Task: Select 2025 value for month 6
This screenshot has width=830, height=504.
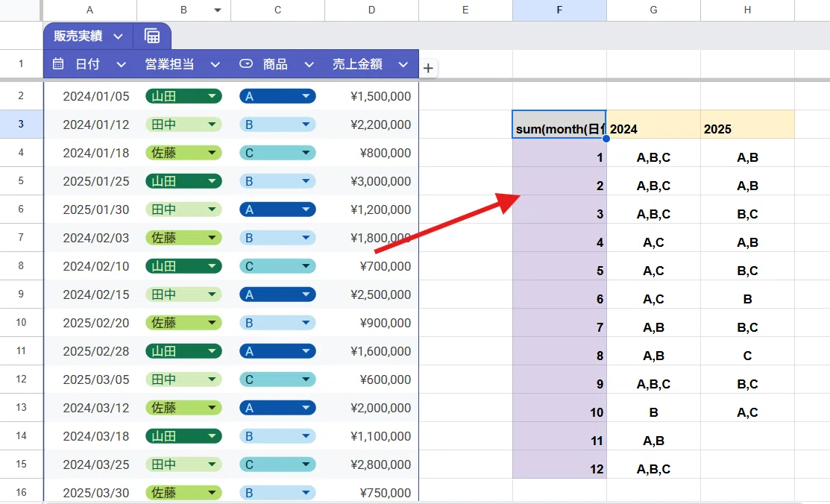Action: [747, 295]
